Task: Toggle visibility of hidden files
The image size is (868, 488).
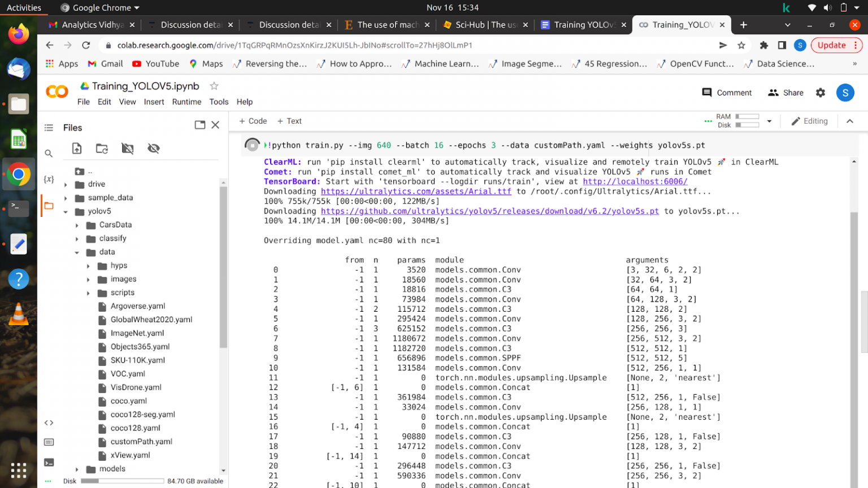Action: (x=153, y=149)
